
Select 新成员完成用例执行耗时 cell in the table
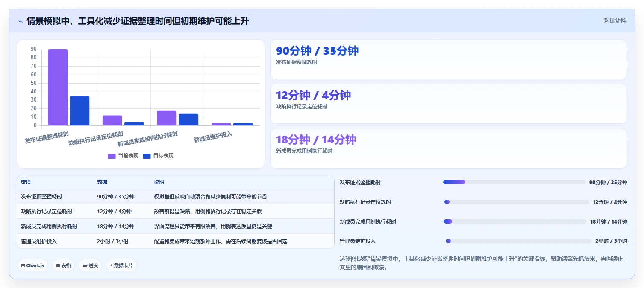pyautogui.click(x=49, y=227)
